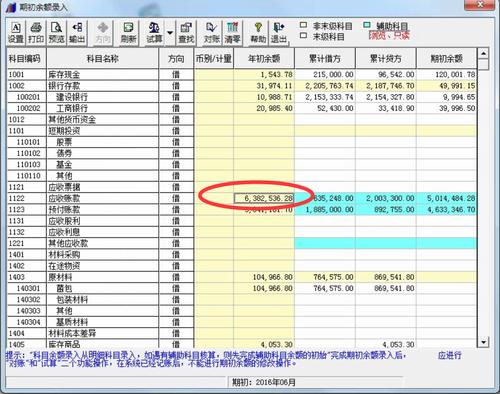The width and height of the screenshot is (500, 394).
Task: Run 试算 trial balance
Action: coord(154,33)
